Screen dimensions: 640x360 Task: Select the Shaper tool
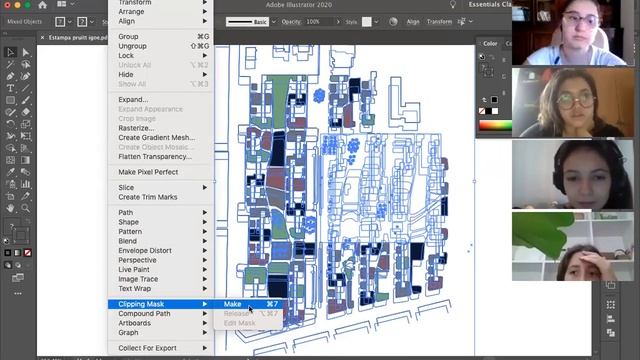[x=10, y=112]
